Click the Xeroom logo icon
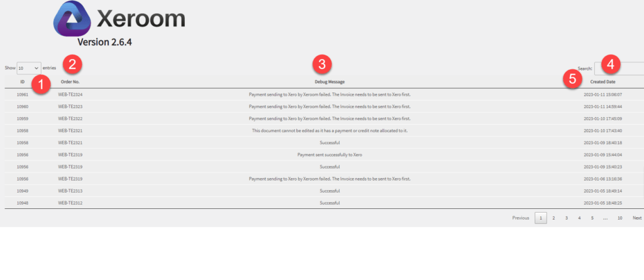644x280 pixels. point(72,18)
